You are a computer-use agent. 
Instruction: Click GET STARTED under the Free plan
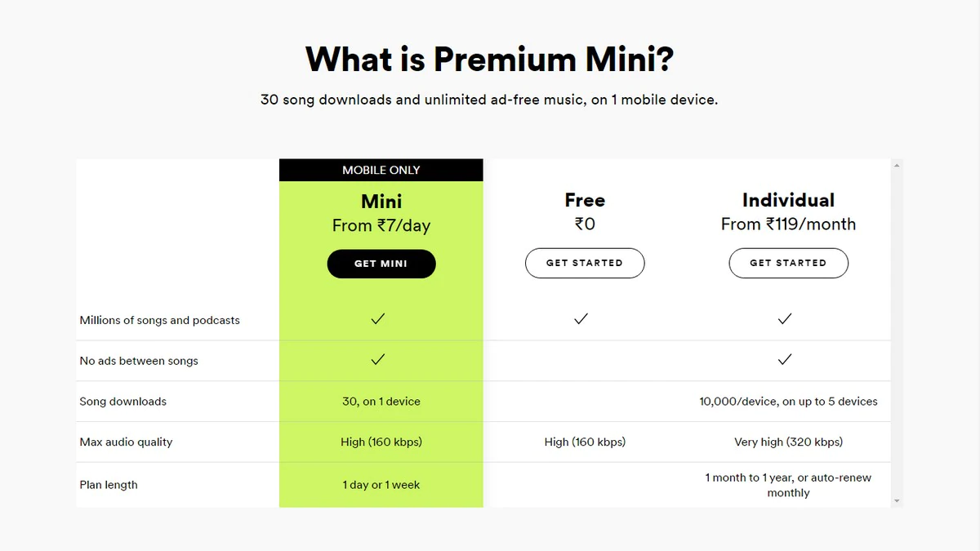point(585,263)
